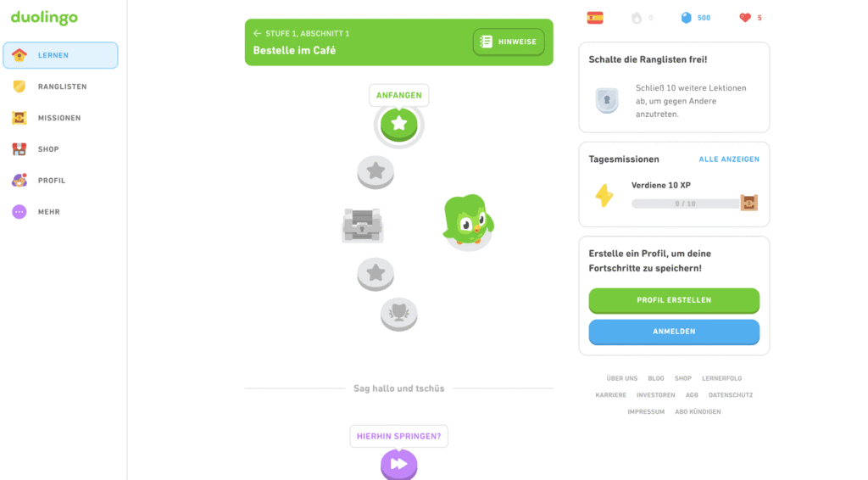
Task: Click the locked treasure chest on path
Action: point(363,226)
